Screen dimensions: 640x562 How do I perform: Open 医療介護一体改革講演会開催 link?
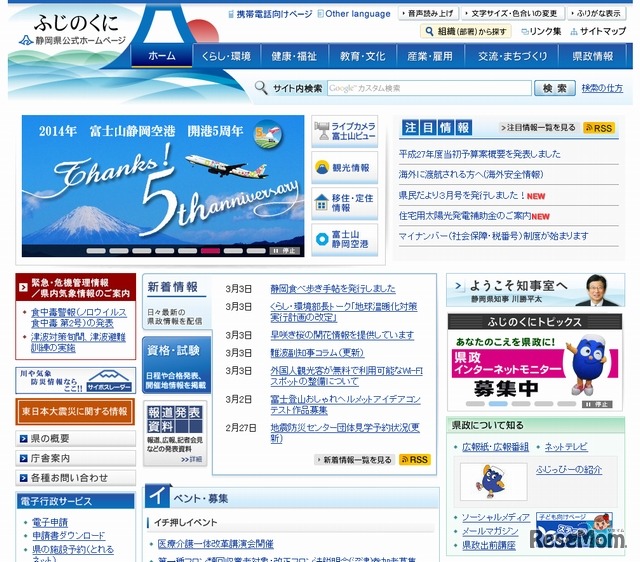click(x=216, y=544)
